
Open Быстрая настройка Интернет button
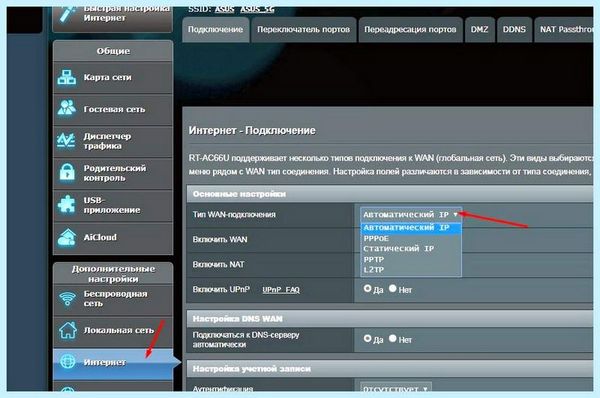pos(113,18)
